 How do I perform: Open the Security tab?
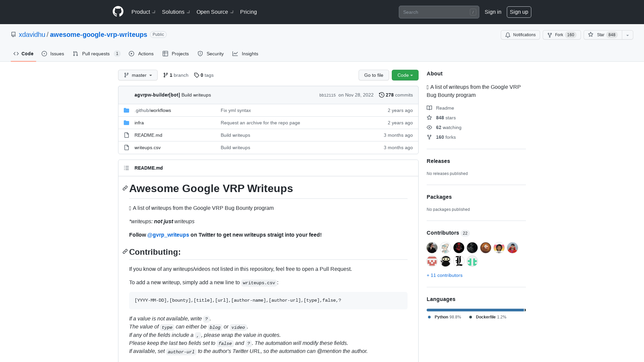pyautogui.click(x=211, y=54)
